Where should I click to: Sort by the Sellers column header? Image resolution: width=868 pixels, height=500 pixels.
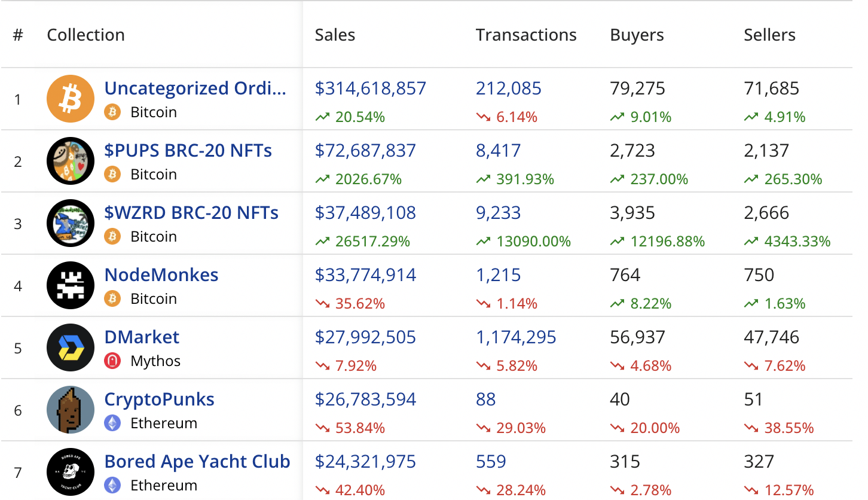pyautogui.click(x=769, y=35)
